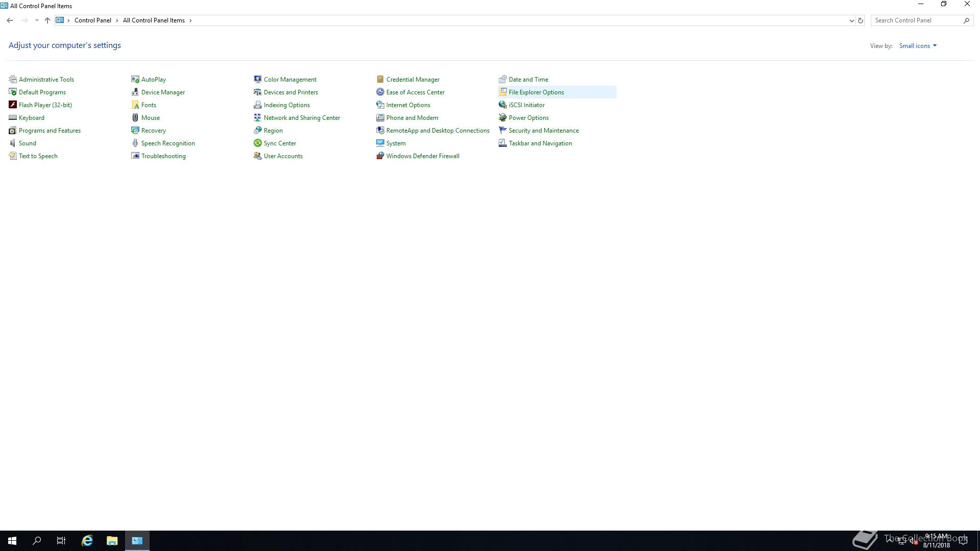Open the Programs and Features link
The image size is (980, 551).
50,130
